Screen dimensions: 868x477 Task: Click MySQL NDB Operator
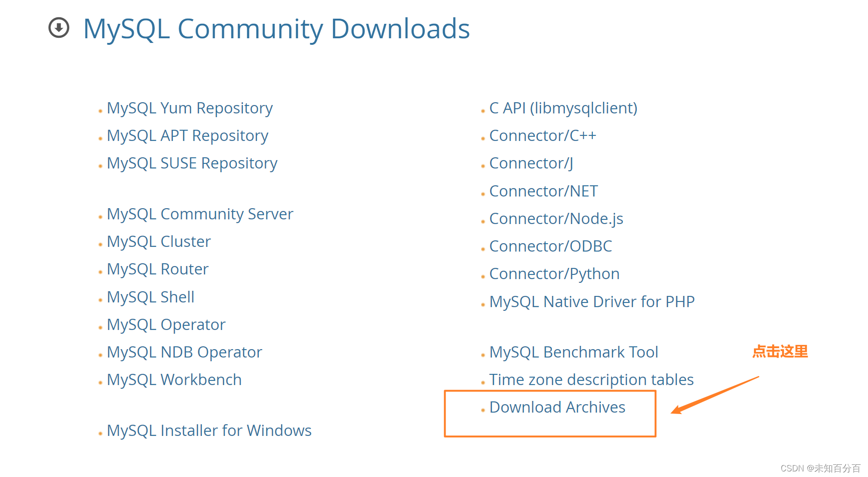(185, 351)
